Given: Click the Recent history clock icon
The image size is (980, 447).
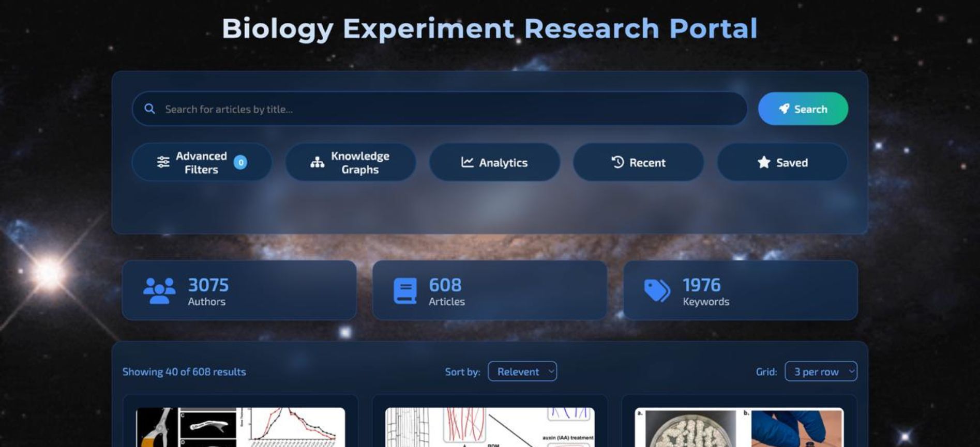Looking at the screenshot, I should [x=617, y=162].
